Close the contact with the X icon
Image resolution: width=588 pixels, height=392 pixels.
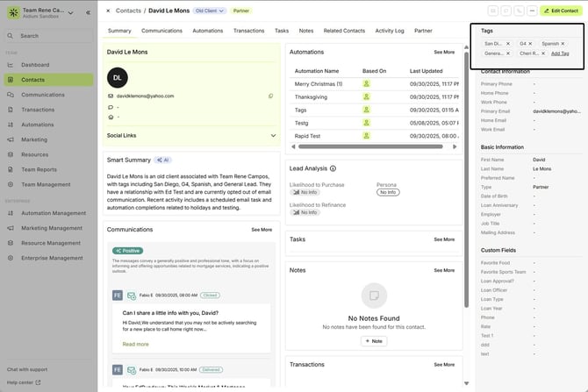click(x=108, y=11)
